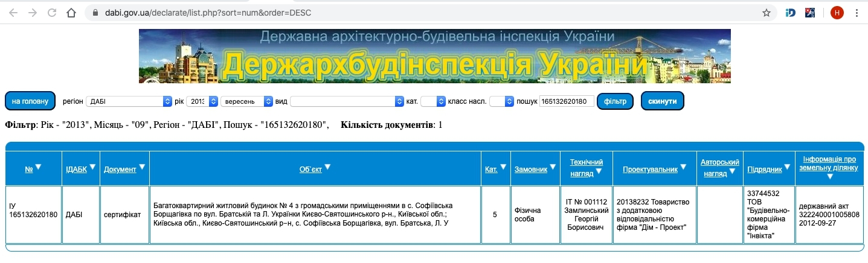Image resolution: width=868 pixels, height=263 pixels.
Task: Click the на головну button
Action: pyautogui.click(x=30, y=101)
